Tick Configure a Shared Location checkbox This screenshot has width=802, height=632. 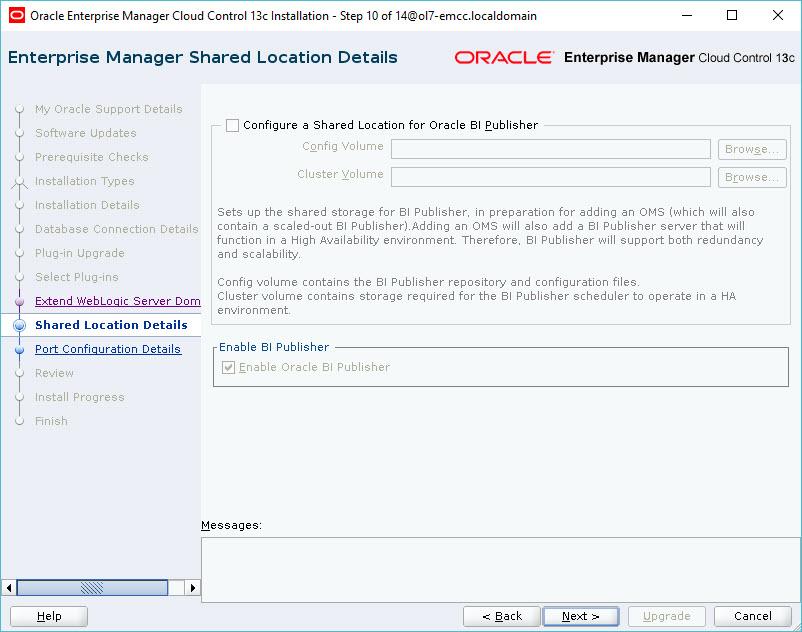tap(232, 125)
